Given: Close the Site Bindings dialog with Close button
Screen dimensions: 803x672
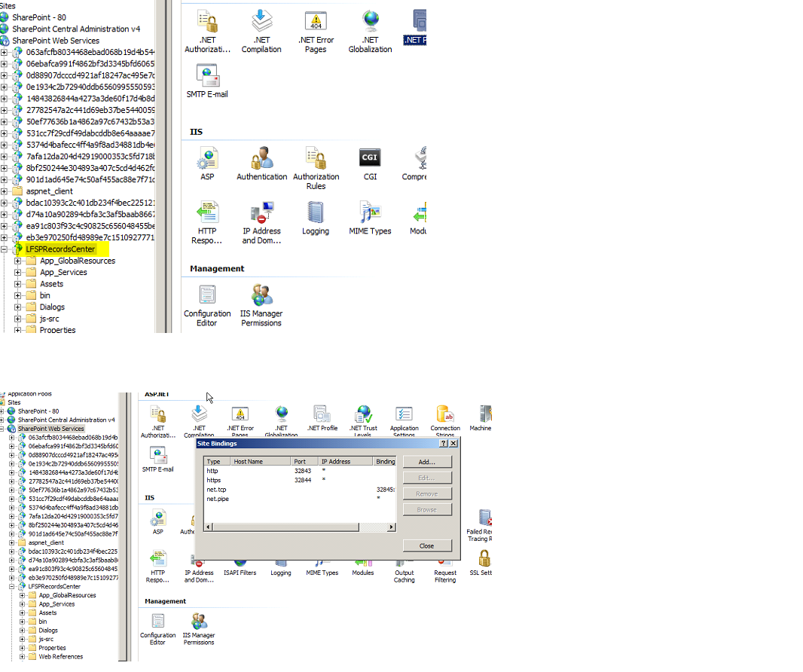Looking at the screenshot, I should coord(427,545).
